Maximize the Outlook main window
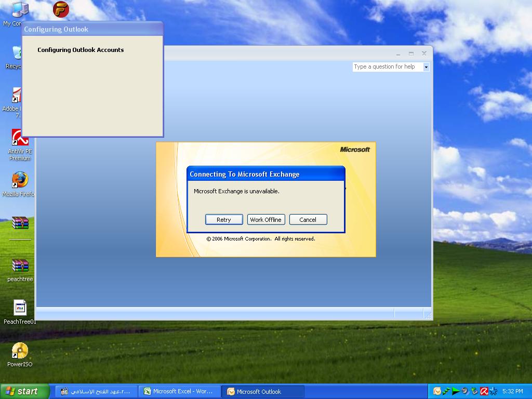 pos(411,54)
